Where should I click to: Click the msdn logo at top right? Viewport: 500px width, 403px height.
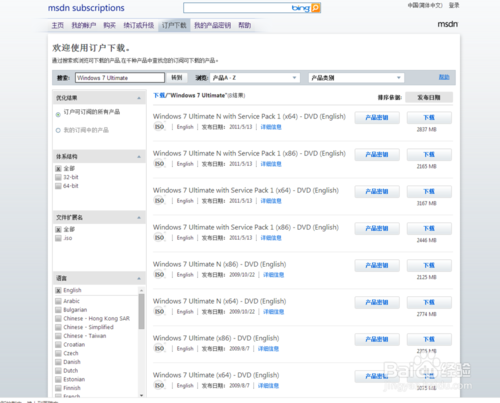coord(447,24)
